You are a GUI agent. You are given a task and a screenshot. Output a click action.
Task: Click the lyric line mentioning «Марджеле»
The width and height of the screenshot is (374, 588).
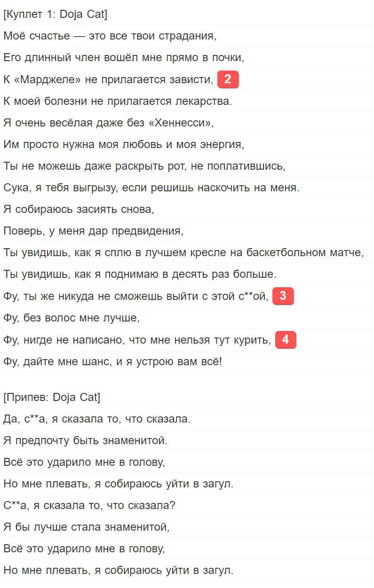(x=108, y=80)
